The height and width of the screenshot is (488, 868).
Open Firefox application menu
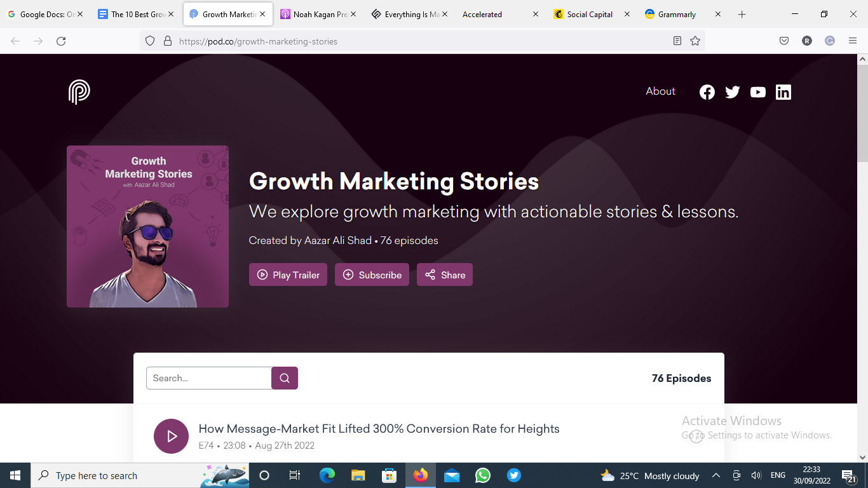(853, 41)
